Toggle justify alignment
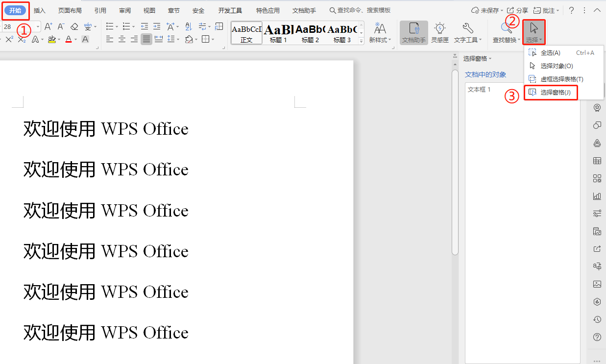This screenshot has width=606, height=364. pos(146,39)
